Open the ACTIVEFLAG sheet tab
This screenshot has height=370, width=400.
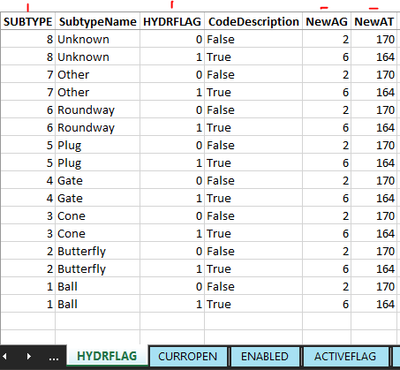click(x=345, y=356)
